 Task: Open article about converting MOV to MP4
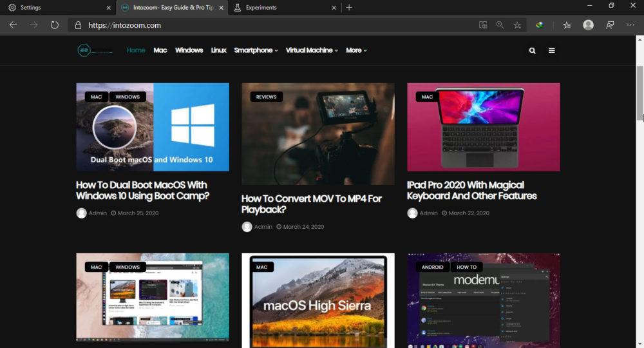311,204
